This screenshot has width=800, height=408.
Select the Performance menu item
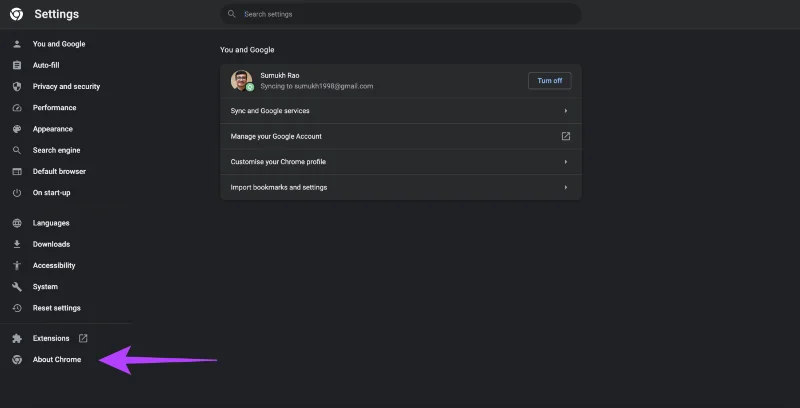click(55, 108)
